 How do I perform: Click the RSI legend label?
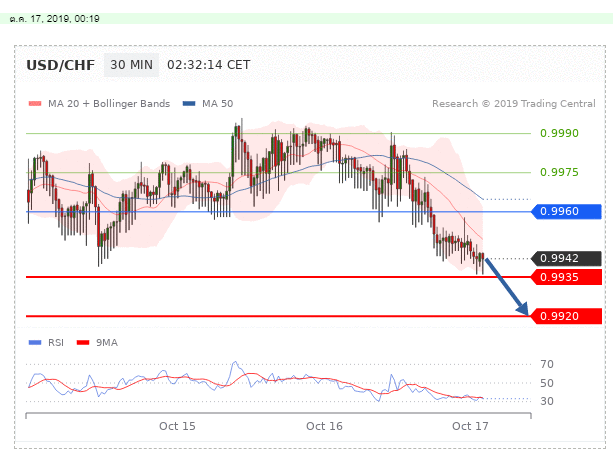(x=56, y=343)
